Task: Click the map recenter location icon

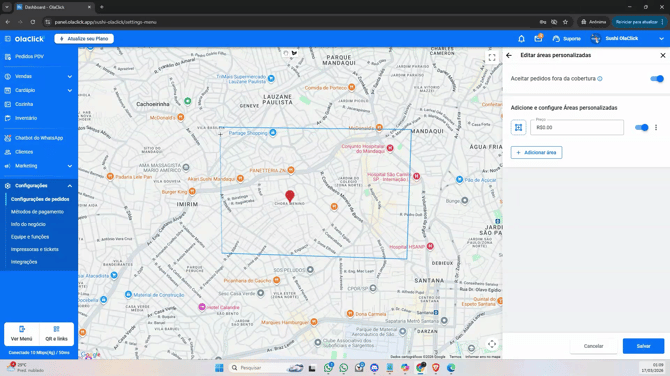Action: [492, 344]
